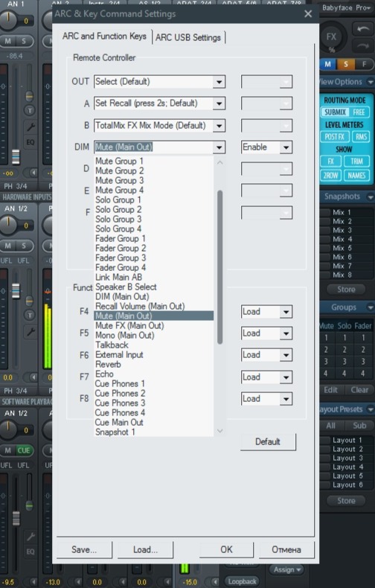Toggle the blue global M mute button

coord(327,64)
